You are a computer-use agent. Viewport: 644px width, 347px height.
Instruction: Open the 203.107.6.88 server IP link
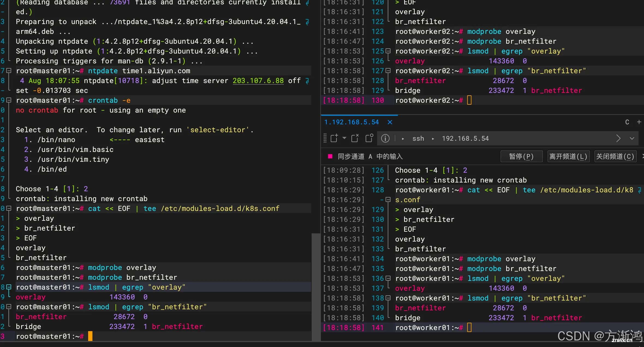pyautogui.click(x=258, y=81)
